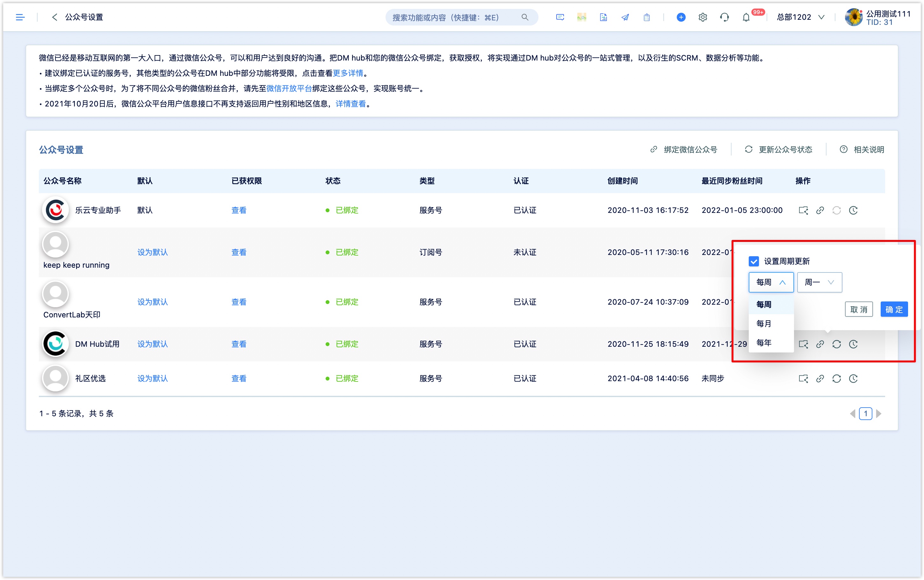The height and width of the screenshot is (580, 924).
Task: Click 查看 permissions for 乐云专业助手
Action: click(239, 210)
